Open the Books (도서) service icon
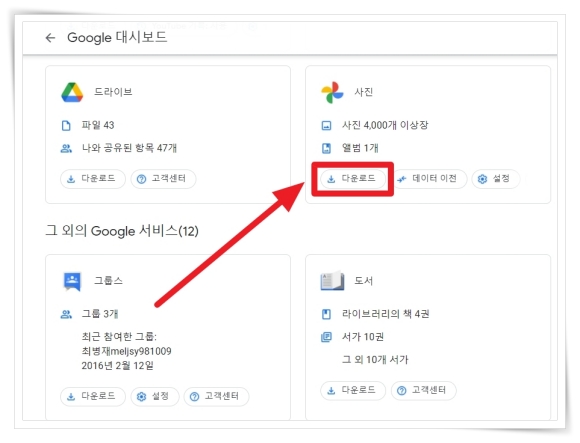Viewport: 580px width, 443px height. [332, 281]
